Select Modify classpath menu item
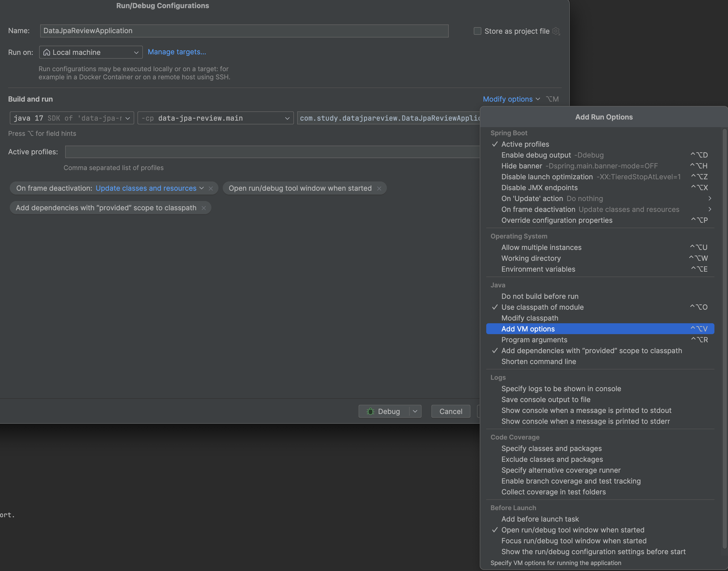728x571 pixels. [600, 318]
